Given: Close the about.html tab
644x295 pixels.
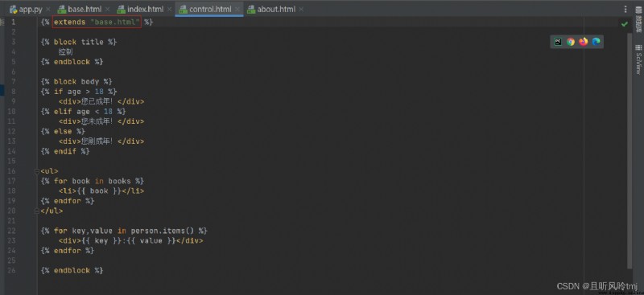Looking at the screenshot, I should 301,9.
